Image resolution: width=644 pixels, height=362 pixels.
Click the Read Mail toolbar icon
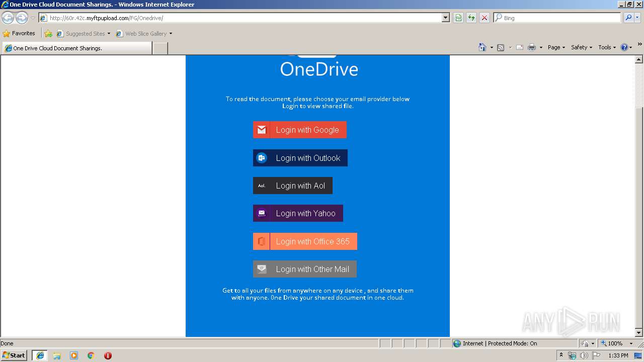(520, 47)
